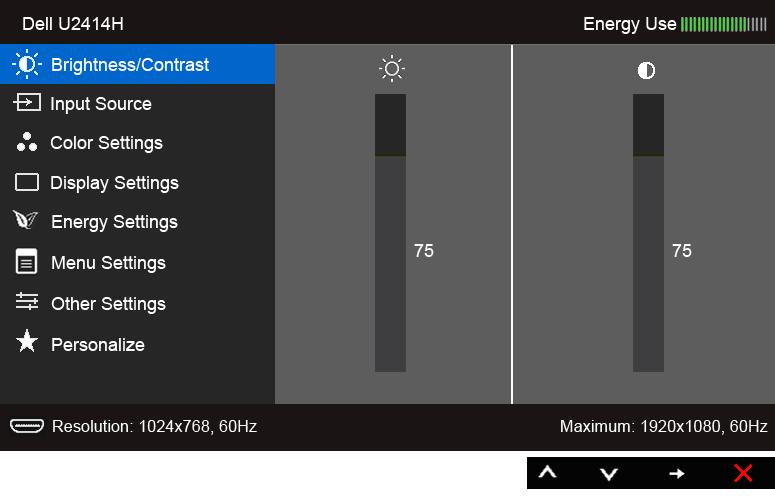Click the contrast slider bar
Image resolution: width=775 pixels, height=496 pixels.
click(648, 233)
